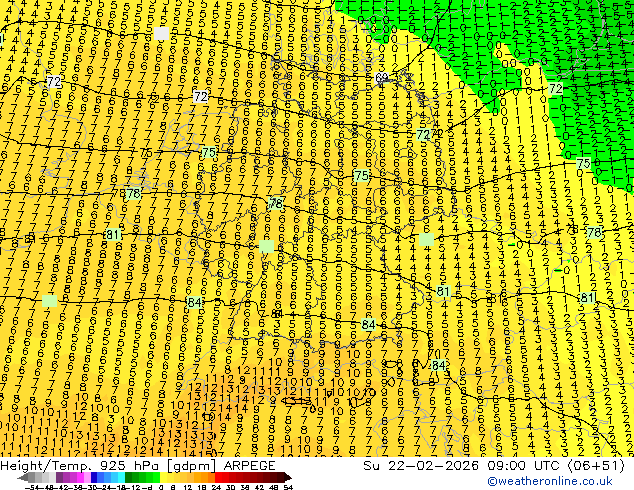Click the 54 value at the scale's end
Screen dimensions: 634x490
(288, 487)
